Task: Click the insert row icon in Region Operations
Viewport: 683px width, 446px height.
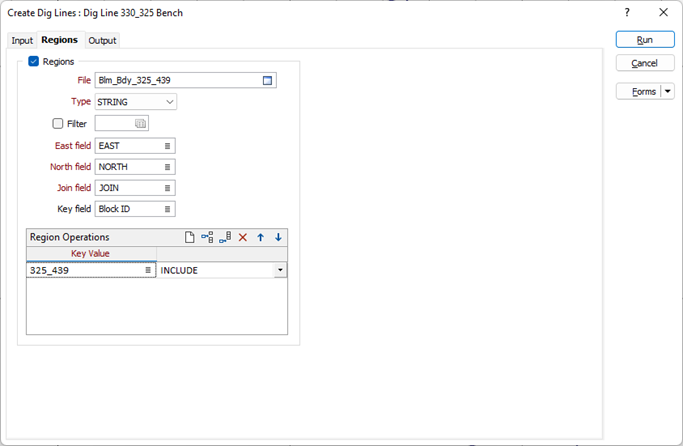Action: (207, 237)
